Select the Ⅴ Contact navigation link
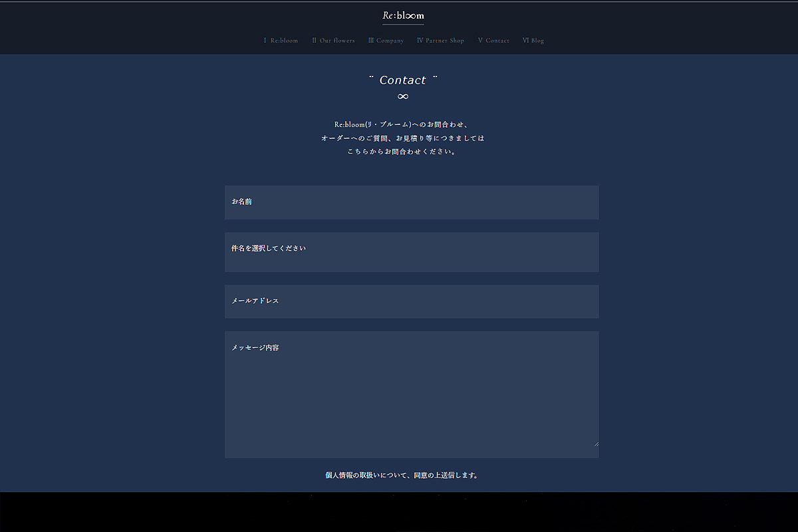This screenshot has width=798, height=532. click(x=493, y=41)
